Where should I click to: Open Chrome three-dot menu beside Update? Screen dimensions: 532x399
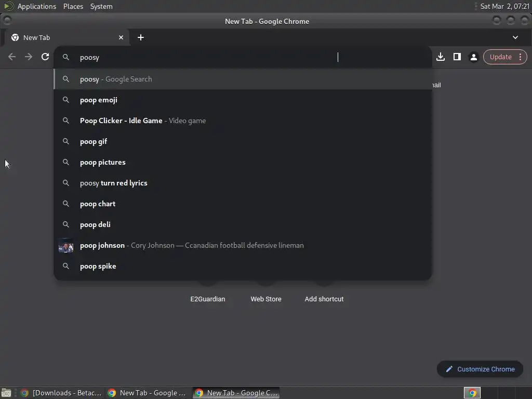(x=521, y=57)
